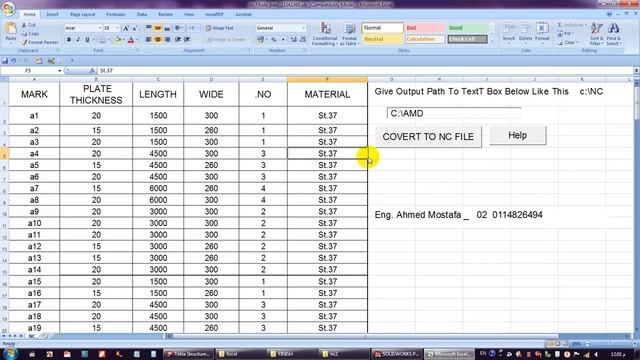Open Sort & Filter menu
Viewport: 640px width, 360px height.
(x=596, y=34)
